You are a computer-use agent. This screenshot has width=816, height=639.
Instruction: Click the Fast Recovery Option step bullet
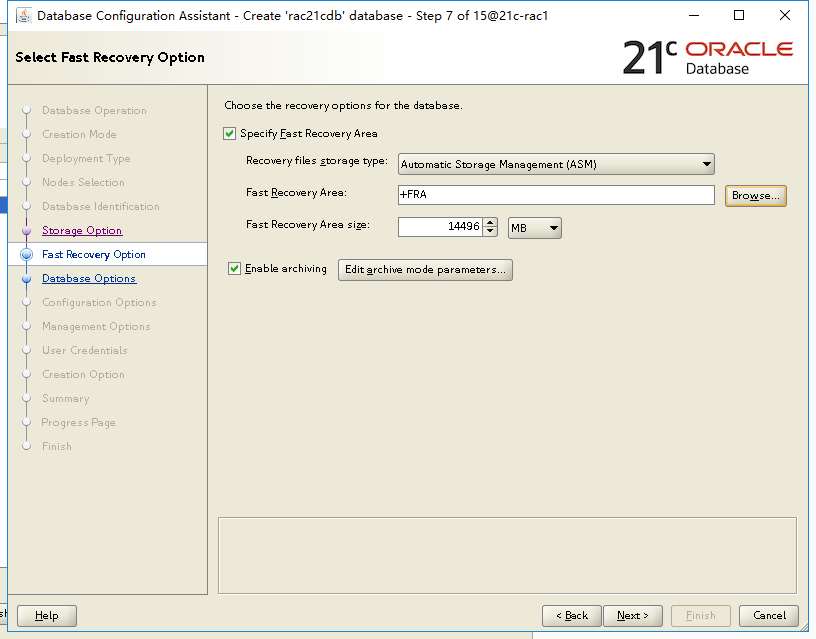pyautogui.click(x=27, y=254)
